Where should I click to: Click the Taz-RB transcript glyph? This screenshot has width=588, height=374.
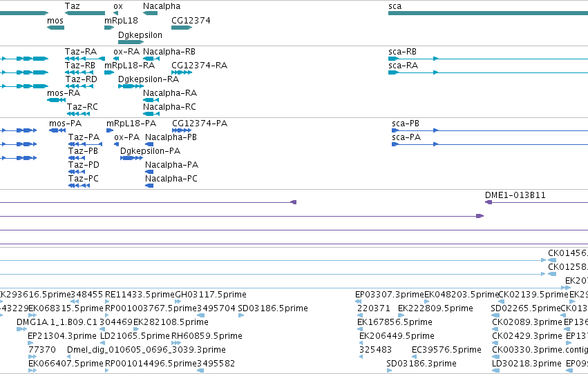pyautogui.click(x=79, y=72)
